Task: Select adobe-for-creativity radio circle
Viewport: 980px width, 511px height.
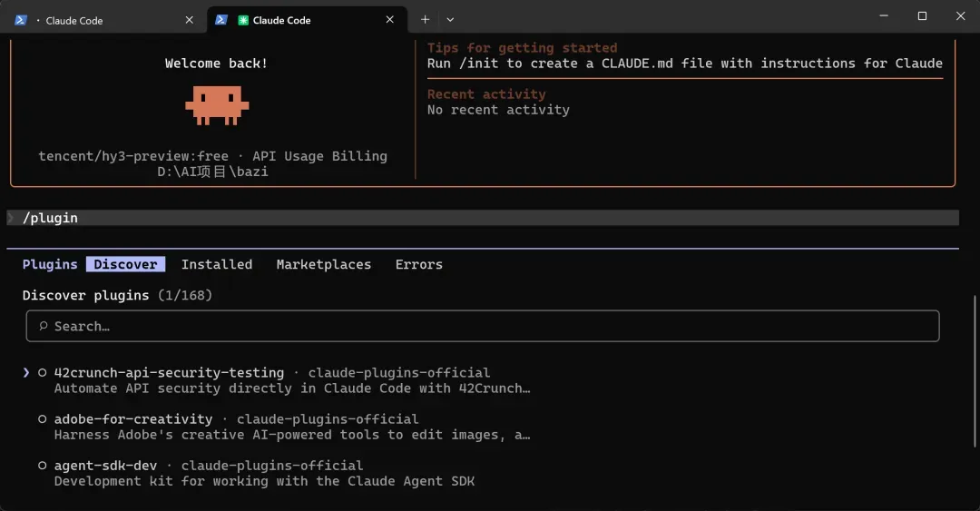Action: [x=42, y=419]
